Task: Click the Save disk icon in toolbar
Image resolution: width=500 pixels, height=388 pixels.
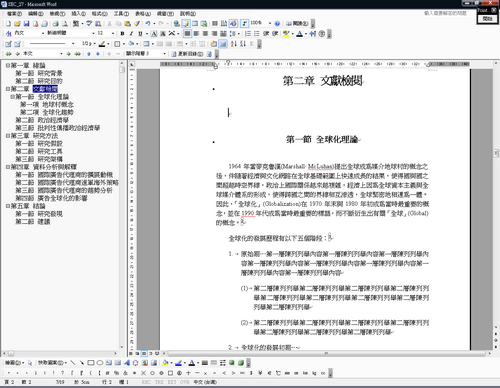Action: click(26, 24)
